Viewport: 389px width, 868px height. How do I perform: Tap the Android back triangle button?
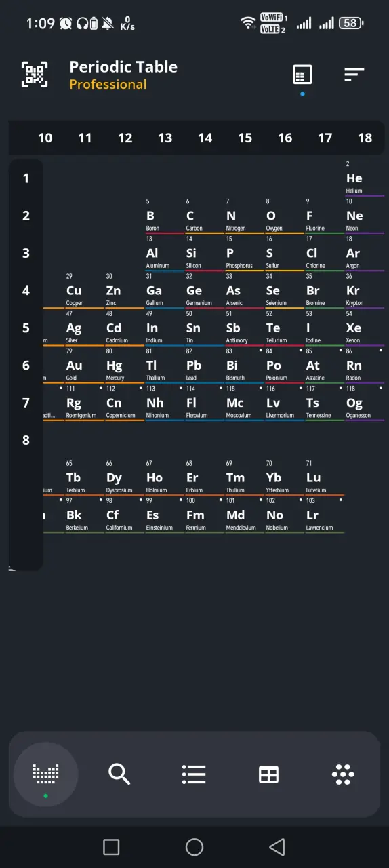277,846
